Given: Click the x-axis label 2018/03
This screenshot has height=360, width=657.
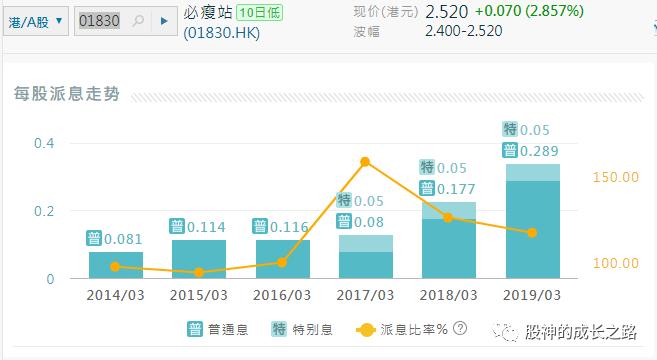Looking at the screenshot, I should [449, 295].
